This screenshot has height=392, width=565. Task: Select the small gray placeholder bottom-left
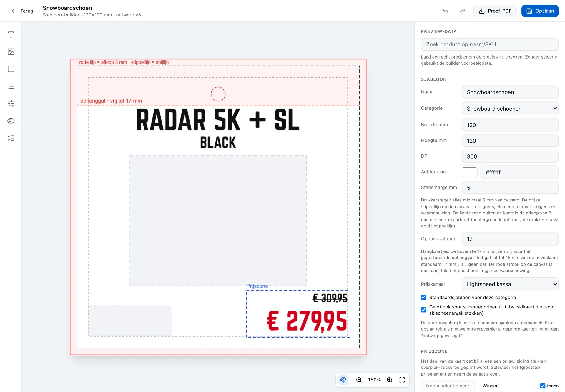coord(130,321)
